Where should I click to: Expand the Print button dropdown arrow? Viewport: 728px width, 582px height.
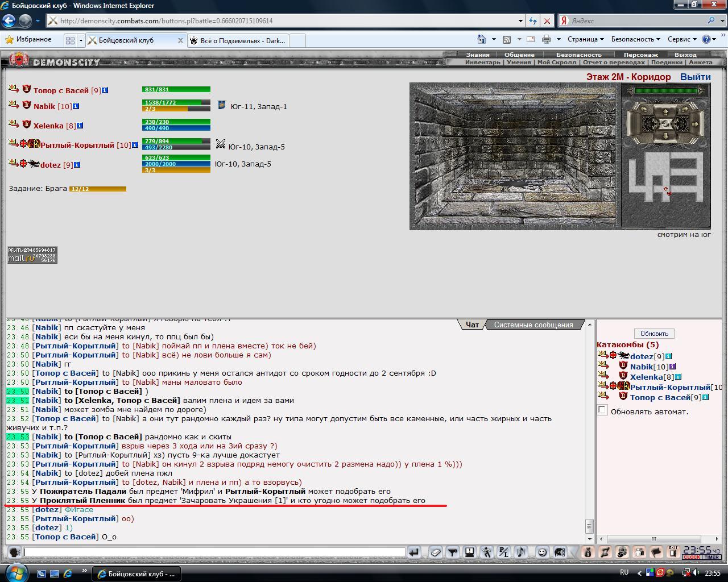click(x=559, y=39)
